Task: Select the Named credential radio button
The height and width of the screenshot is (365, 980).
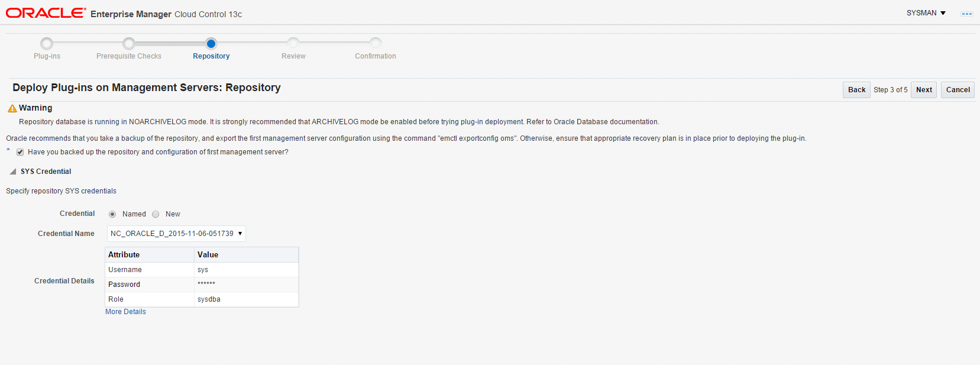Action: click(112, 214)
